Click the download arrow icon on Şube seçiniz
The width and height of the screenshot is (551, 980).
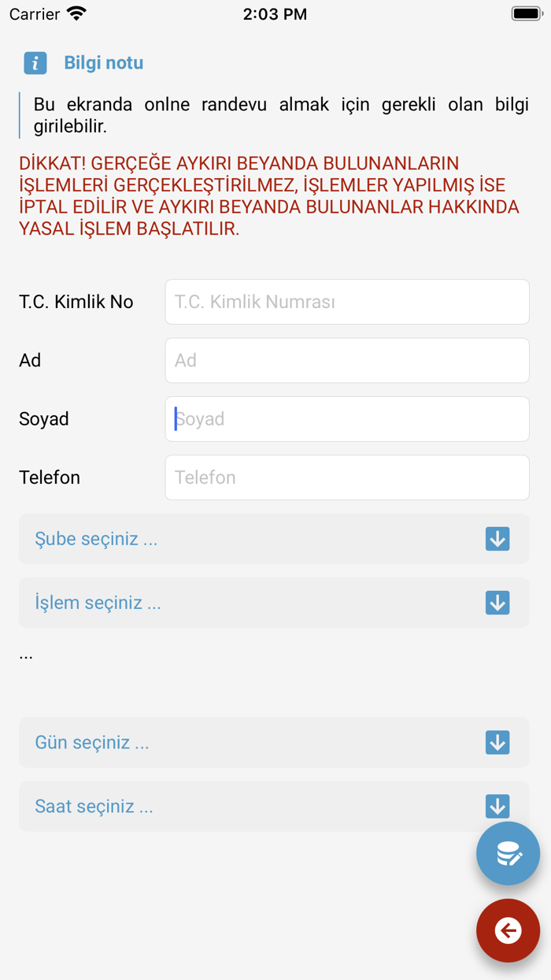[497, 539]
